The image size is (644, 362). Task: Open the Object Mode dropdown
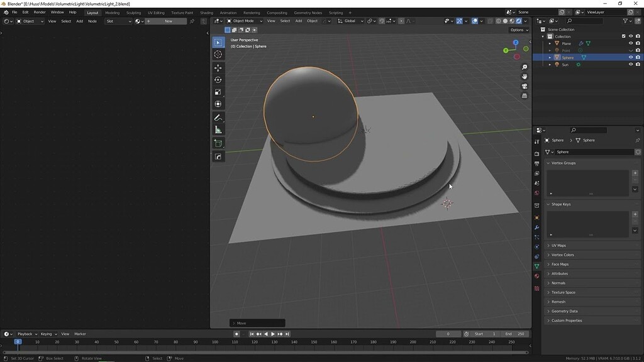click(x=245, y=21)
